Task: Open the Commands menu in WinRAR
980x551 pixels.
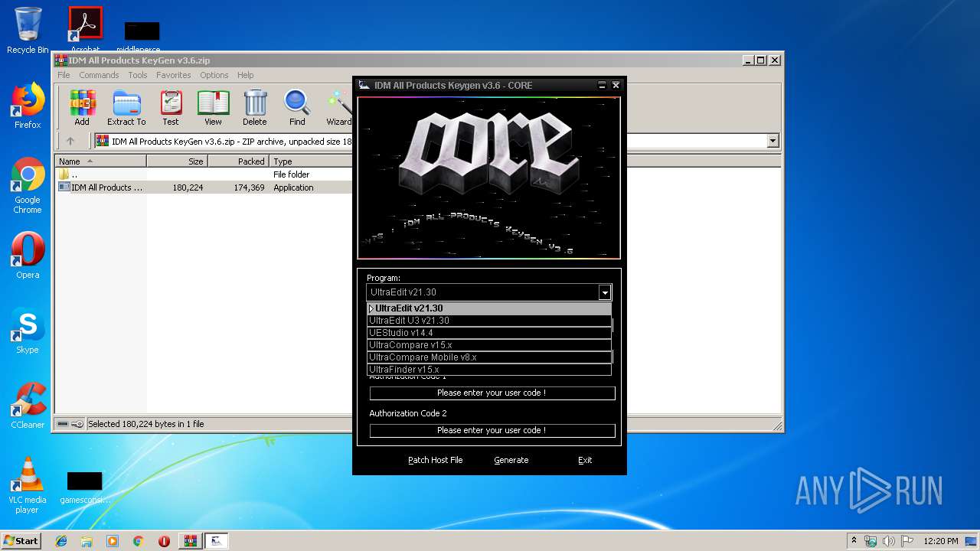Action: point(99,75)
